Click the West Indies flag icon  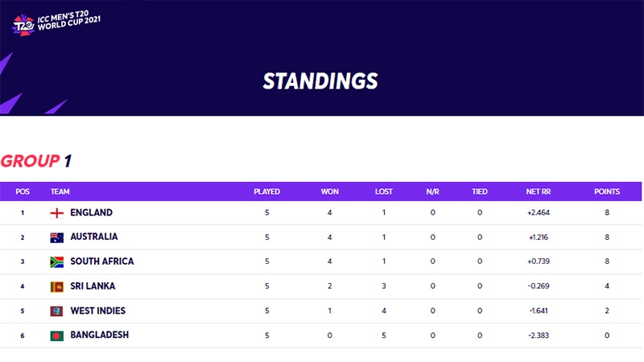[57, 311]
